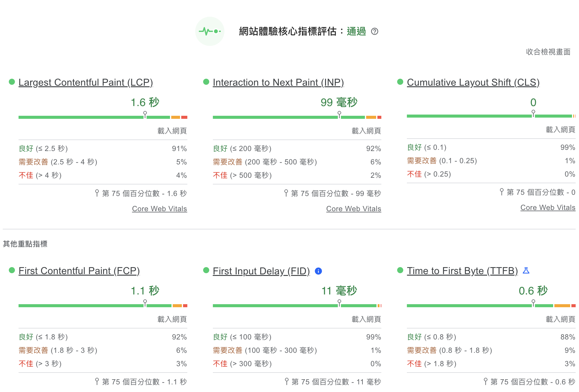
Task: Click the info icon beside First Input Delay
Action: 318,271
